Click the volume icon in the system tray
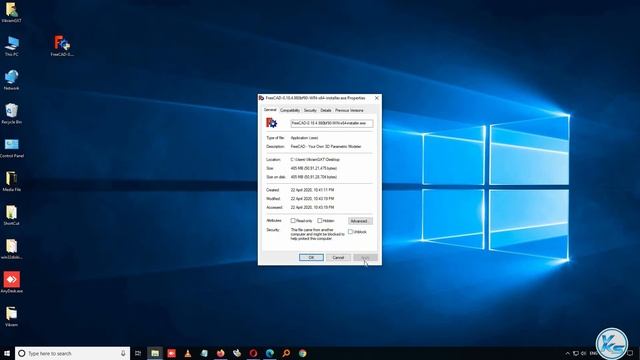The width and height of the screenshot is (640, 360). click(584, 353)
